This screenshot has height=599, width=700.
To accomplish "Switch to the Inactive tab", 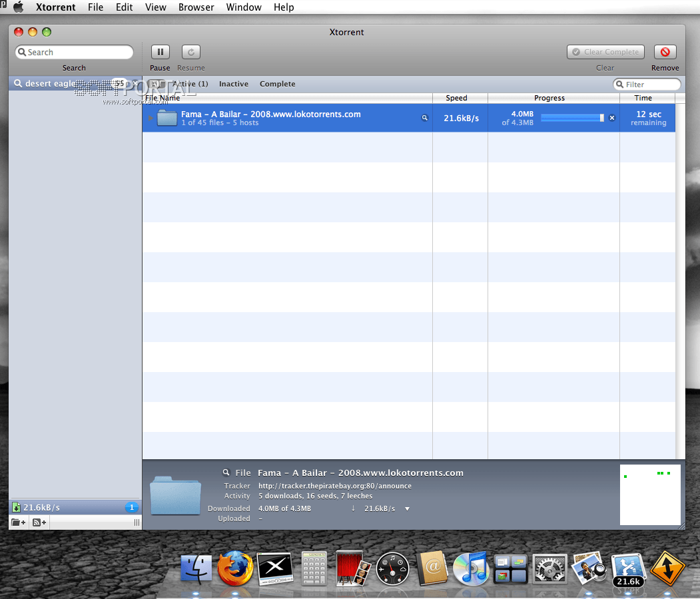I will (234, 84).
